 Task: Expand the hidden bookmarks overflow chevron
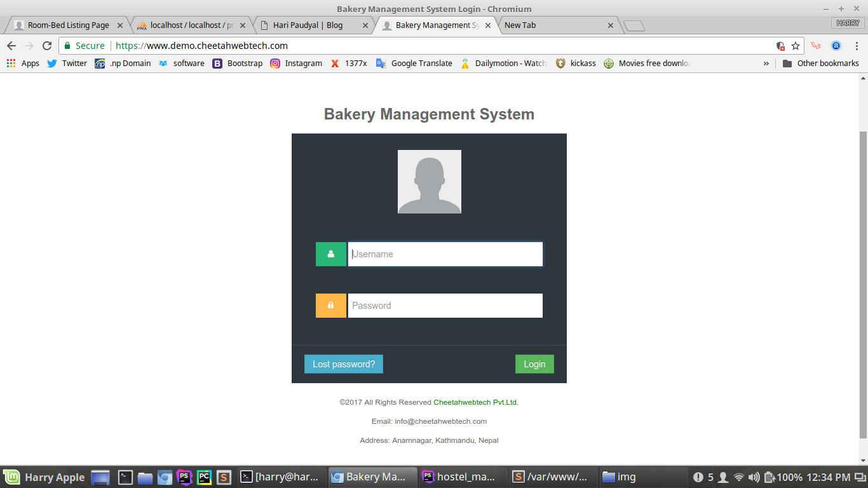pyautogui.click(x=766, y=63)
